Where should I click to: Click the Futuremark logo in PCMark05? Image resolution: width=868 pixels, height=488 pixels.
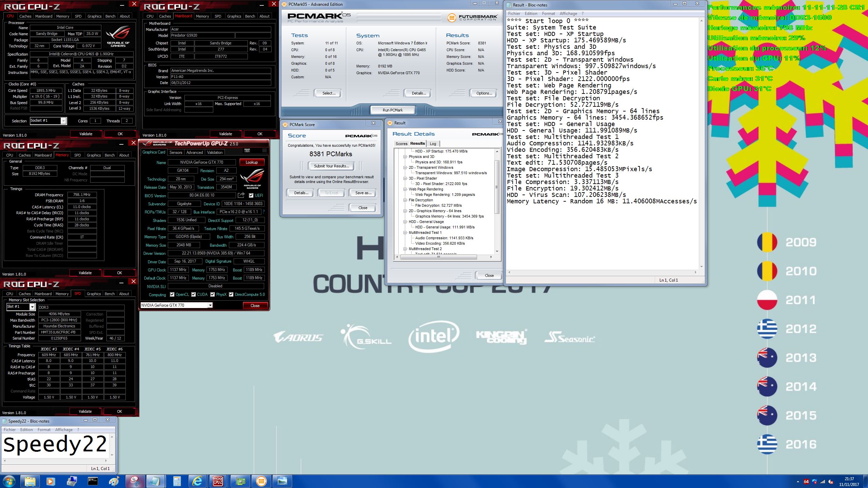(472, 18)
